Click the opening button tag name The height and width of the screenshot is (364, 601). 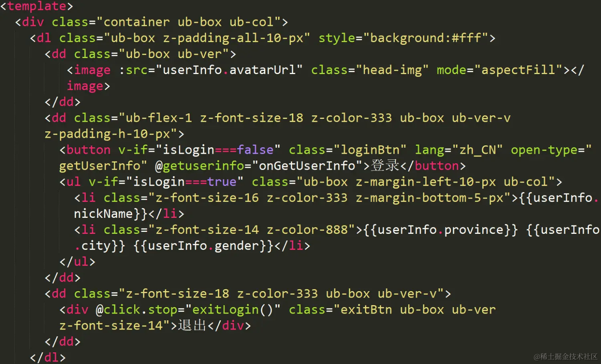click(89, 150)
